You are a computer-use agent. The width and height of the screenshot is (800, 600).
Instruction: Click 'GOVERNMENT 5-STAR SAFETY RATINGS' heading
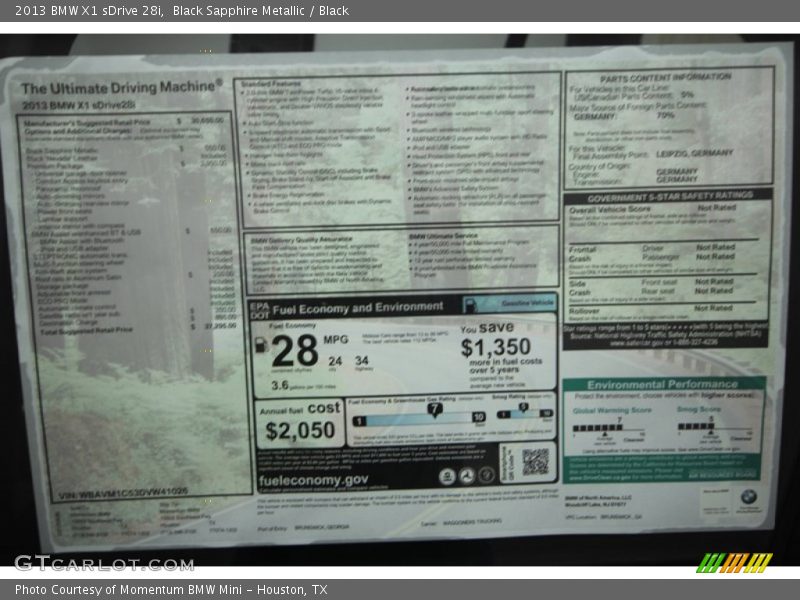click(670, 197)
